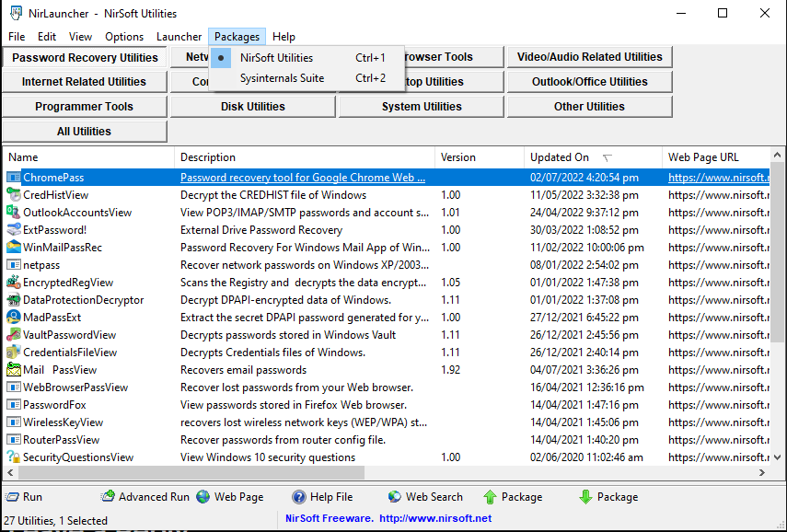Click the WirelessKeyView icon
Image resolution: width=787 pixels, height=532 pixels.
pos(14,422)
